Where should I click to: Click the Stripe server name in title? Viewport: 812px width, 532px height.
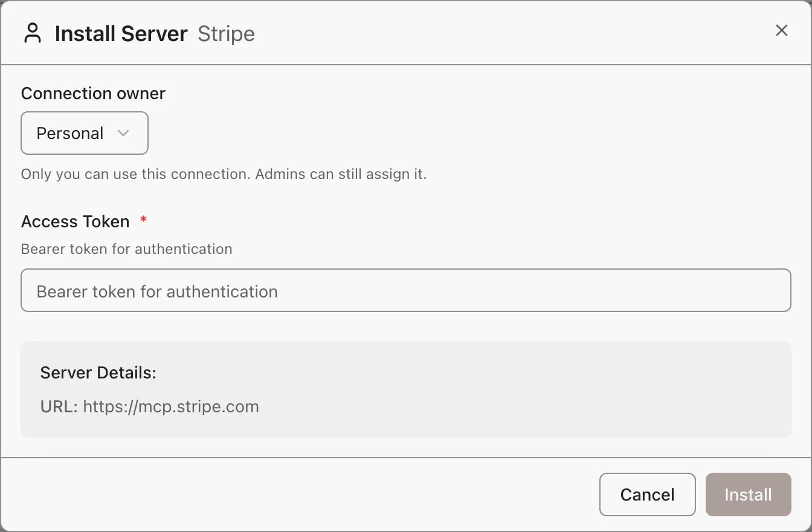226,34
